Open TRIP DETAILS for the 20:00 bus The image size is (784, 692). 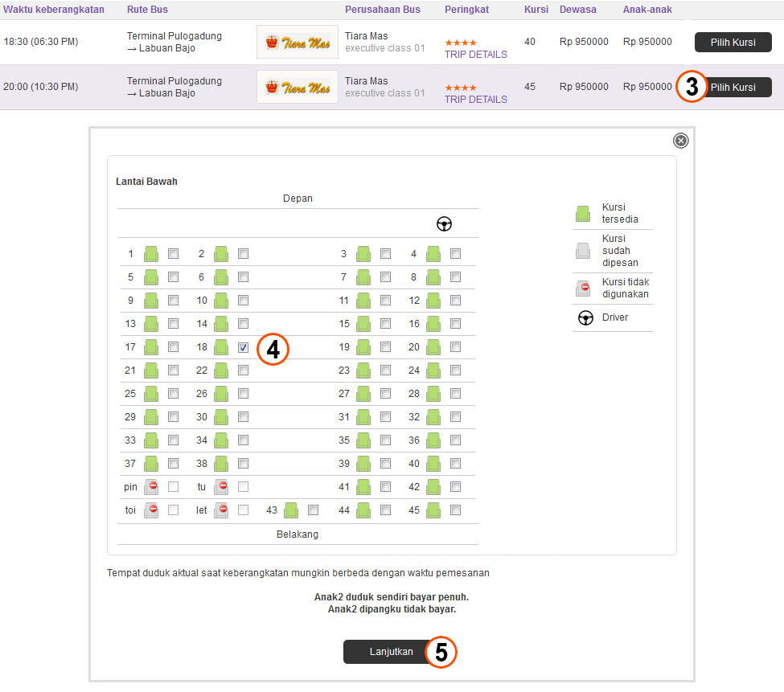(475, 100)
